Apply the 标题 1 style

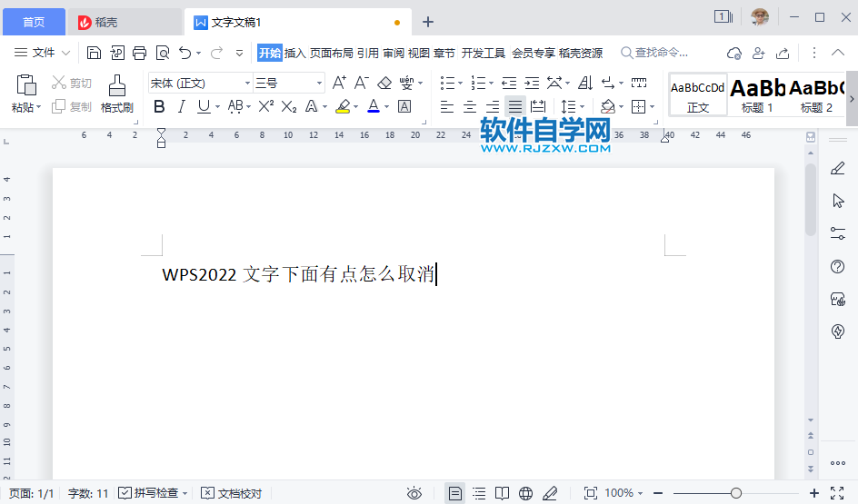[x=758, y=94]
